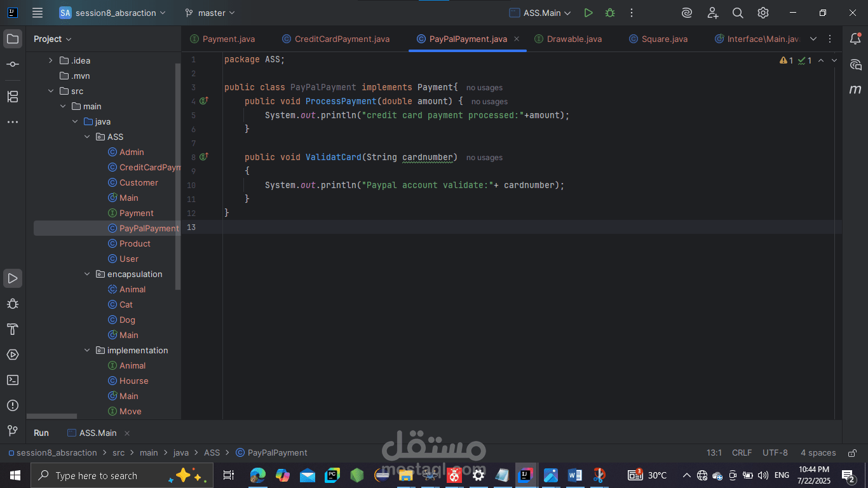Open the Commit tool window icon

pyautogui.click(x=13, y=65)
